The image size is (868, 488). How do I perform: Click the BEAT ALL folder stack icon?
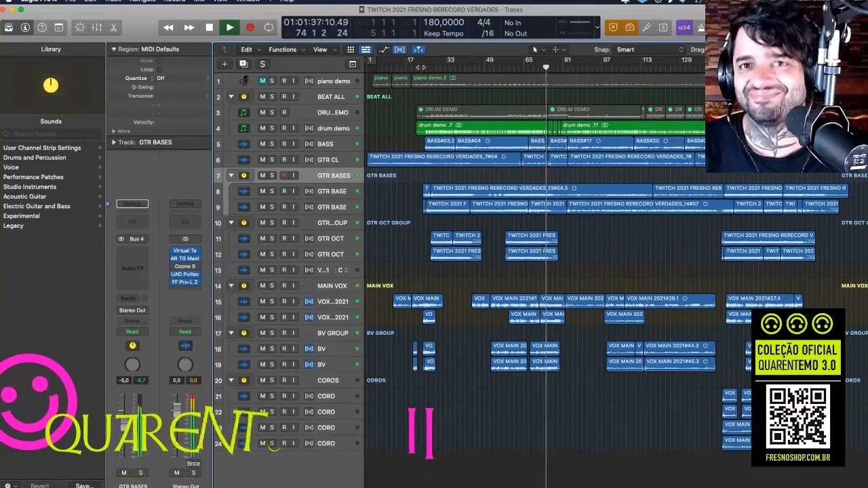click(243, 97)
